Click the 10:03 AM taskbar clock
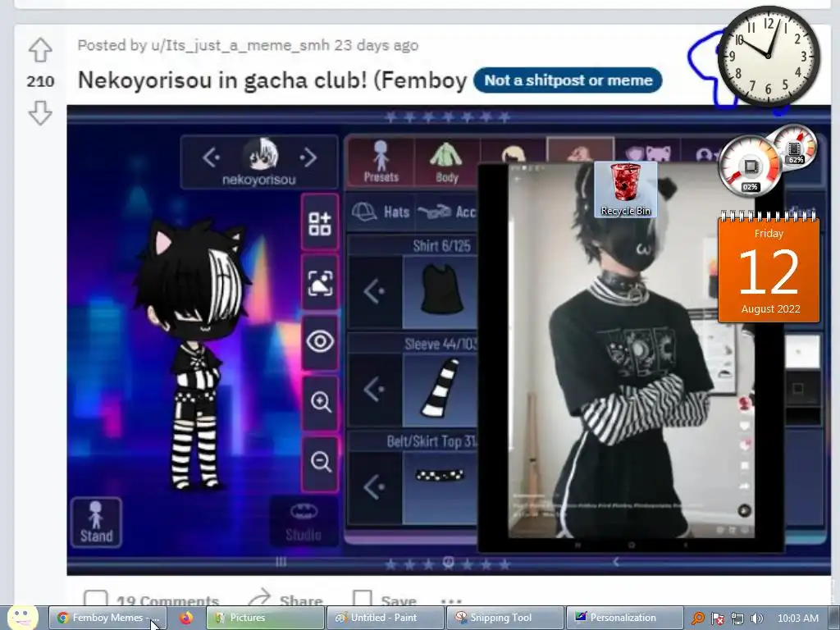Image resolution: width=840 pixels, height=630 pixels. point(797,619)
